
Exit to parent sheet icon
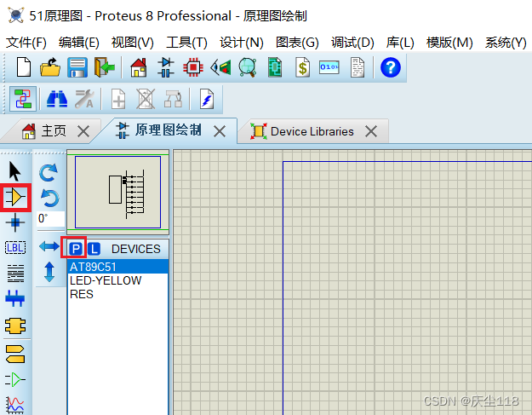pos(173,99)
